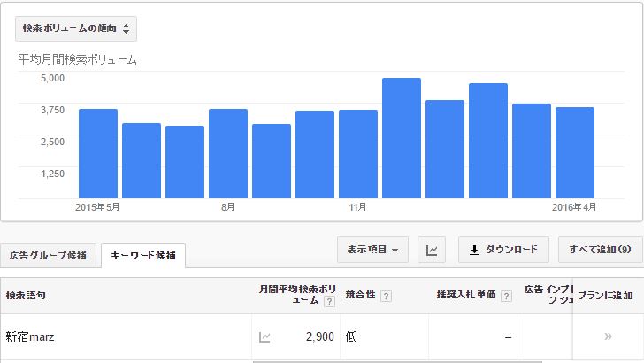Screen dimensions: 644x363
Task: Open the 検索ボリュームの傾向 dropdown
Action: (76, 29)
